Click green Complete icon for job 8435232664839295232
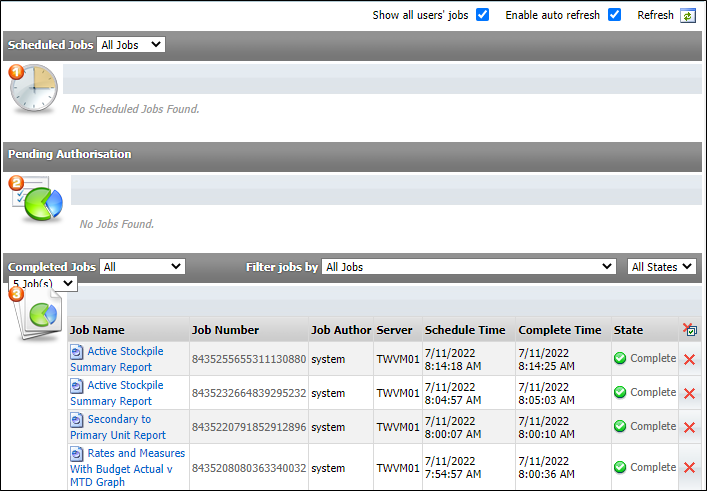707x491 pixels. (620, 392)
